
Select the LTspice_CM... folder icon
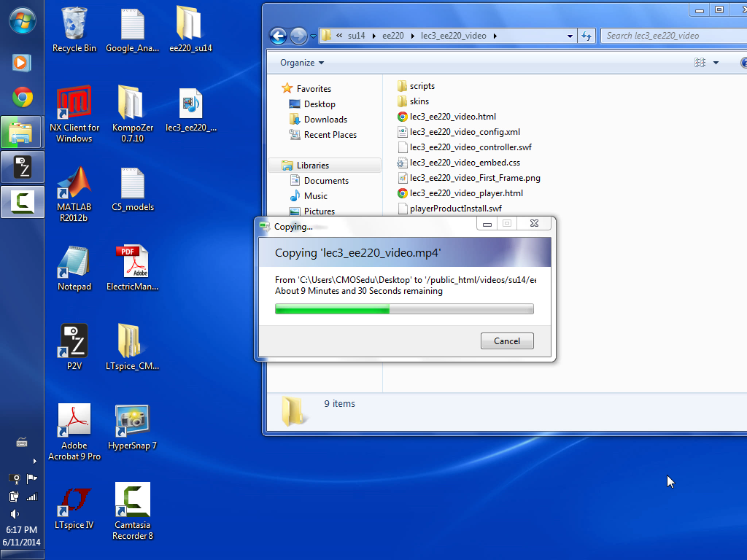pos(133,347)
